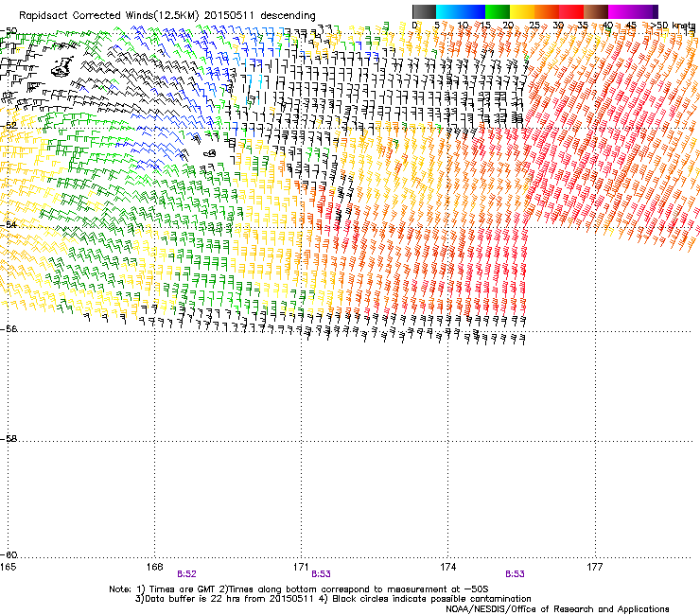Viewport: 700px width, 615px height.
Task: Select the yellow 20-25 knots legend segment
Action: (522, 11)
